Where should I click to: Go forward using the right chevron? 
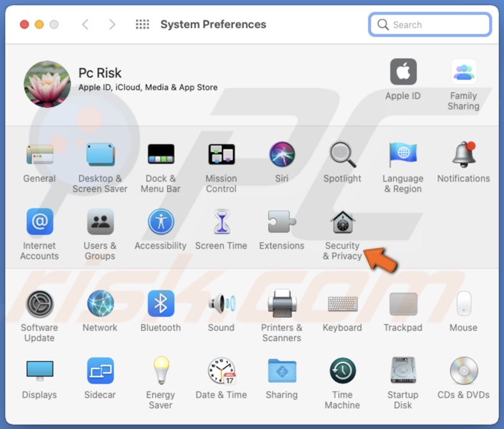(112, 25)
